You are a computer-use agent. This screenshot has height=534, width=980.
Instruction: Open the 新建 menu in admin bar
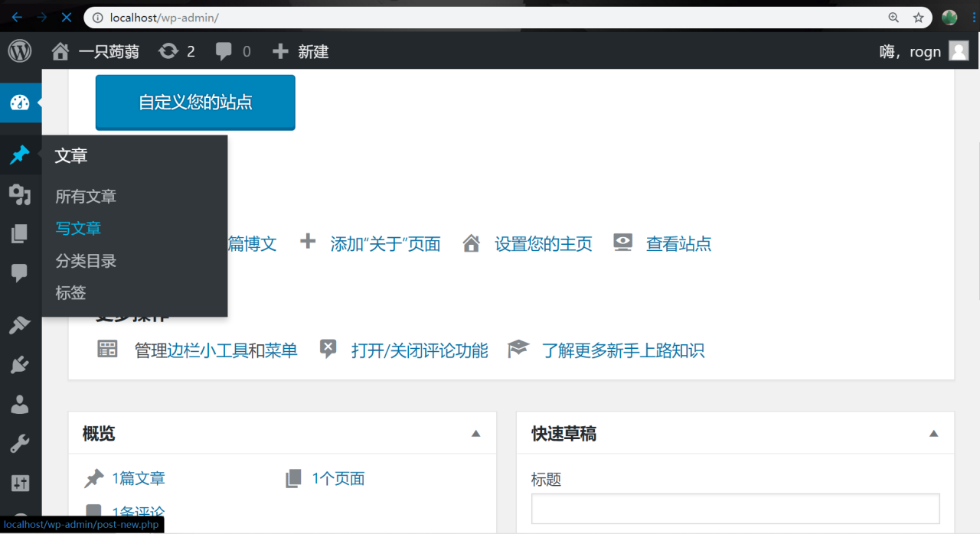(x=301, y=51)
